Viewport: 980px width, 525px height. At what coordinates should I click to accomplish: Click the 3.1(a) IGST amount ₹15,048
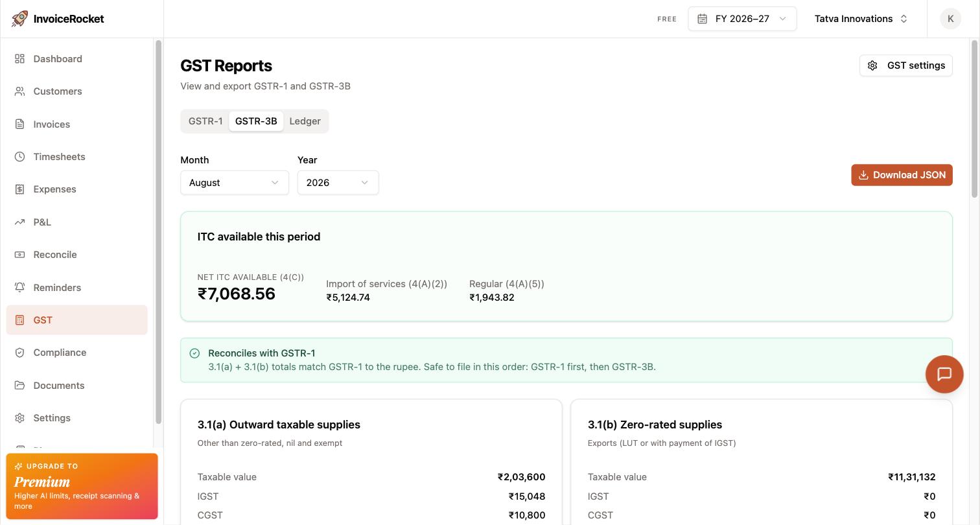point(527,496)
